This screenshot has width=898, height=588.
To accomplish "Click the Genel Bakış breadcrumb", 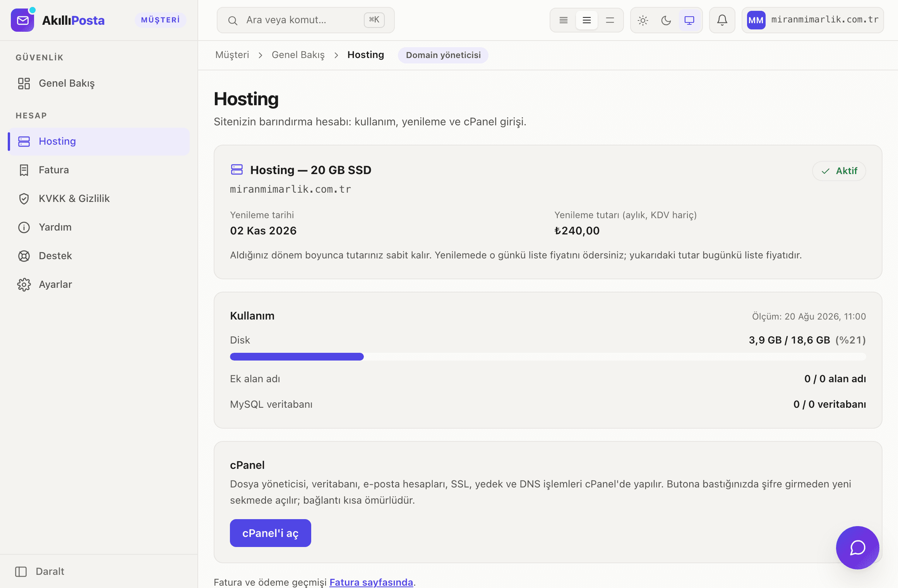I will (x=298, y=55).
